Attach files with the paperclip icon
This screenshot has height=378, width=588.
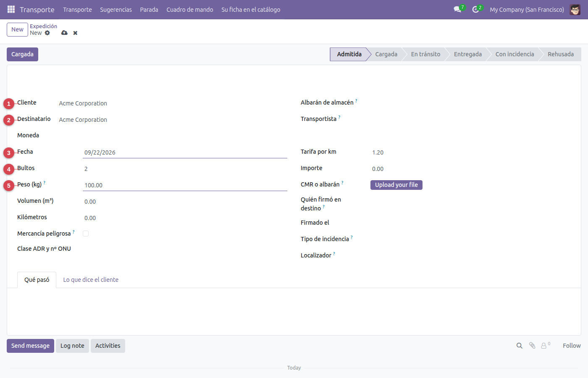click(x=532, y=346)
